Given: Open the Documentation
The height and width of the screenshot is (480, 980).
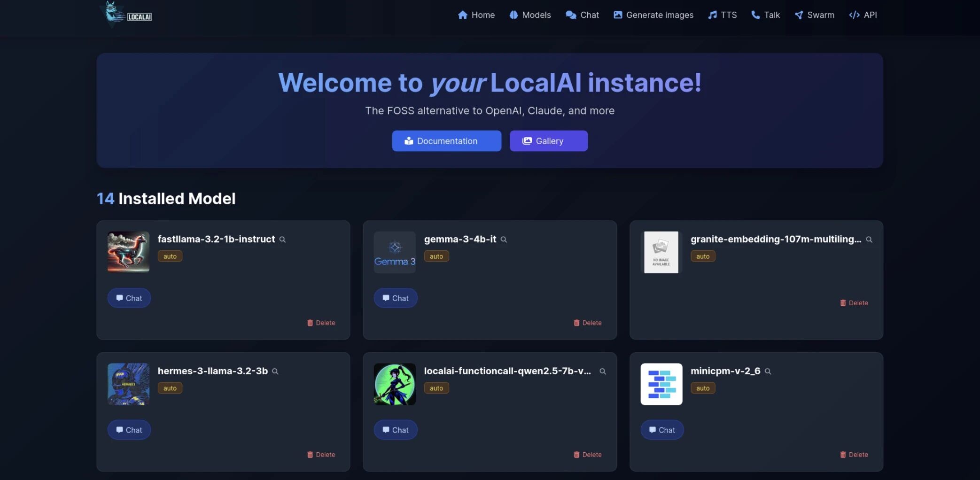Looking at the screenshot, I should tap(446, 141).
